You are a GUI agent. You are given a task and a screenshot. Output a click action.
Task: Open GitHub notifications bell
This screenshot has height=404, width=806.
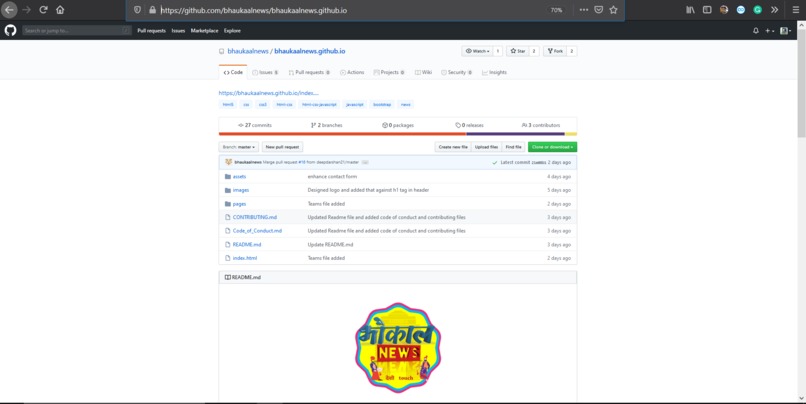756,31
